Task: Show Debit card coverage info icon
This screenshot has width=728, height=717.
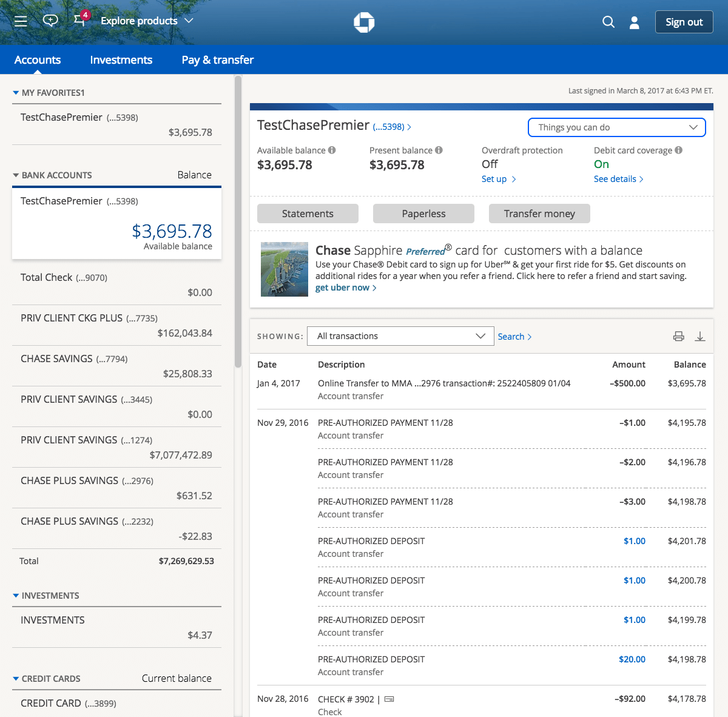Action: click(x=679, y=150)
